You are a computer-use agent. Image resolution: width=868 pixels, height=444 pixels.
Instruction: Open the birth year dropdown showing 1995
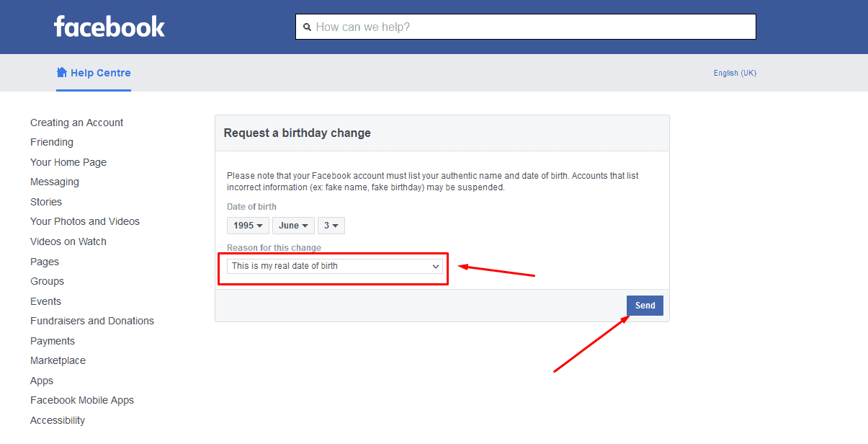(249, 226)
